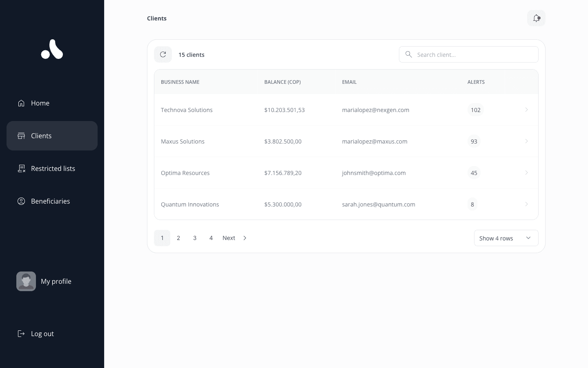This screenshot has height=368, width=588.
Task: Click email johnsmith@optima.com
Action: [x=374, y=173]
